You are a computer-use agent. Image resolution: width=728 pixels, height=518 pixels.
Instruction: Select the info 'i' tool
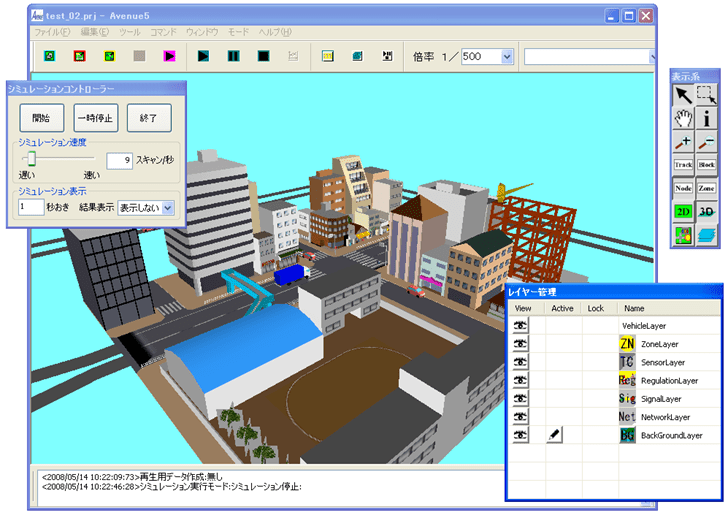(706, 119)
